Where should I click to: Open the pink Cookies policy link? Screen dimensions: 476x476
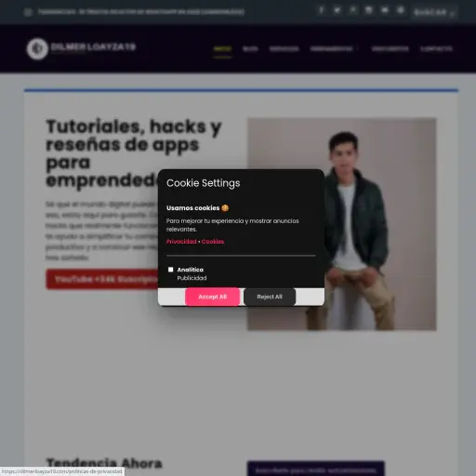[x=213, y=242]
